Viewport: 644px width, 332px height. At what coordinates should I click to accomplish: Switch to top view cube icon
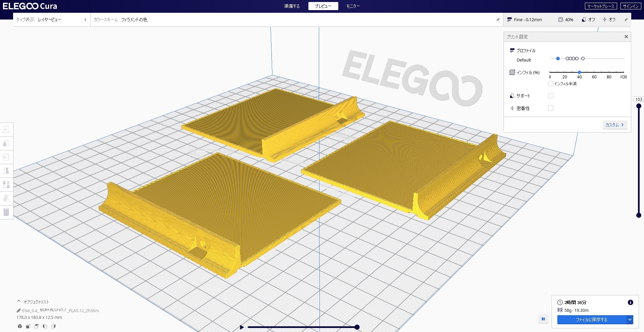37,326
